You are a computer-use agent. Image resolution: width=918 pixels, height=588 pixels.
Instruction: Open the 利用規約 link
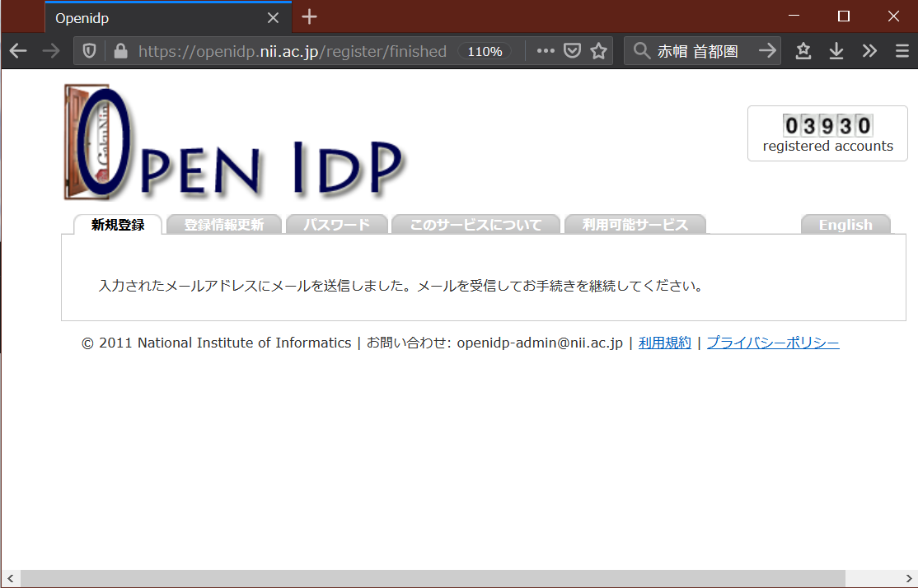click(664, 343)
